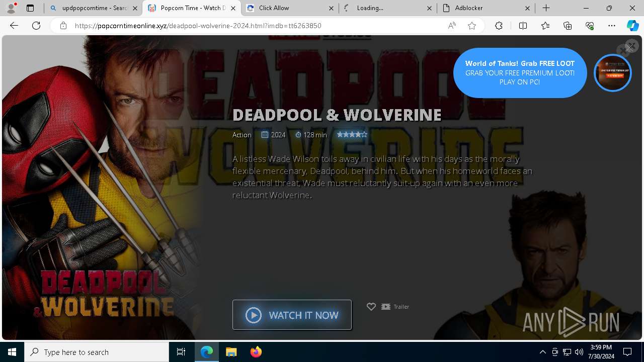Toggle split screen view
644x362 pixels.
point(523,26)
